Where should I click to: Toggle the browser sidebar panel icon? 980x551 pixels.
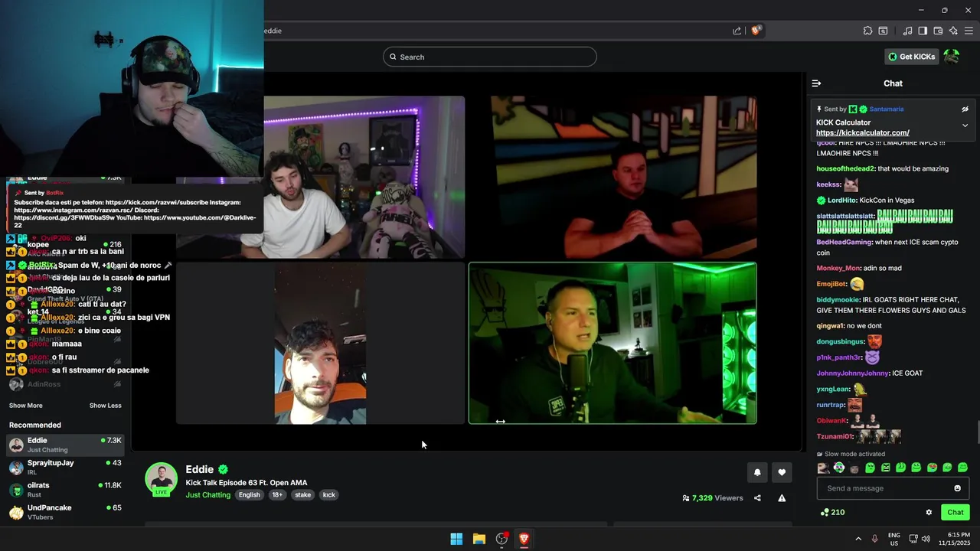click(x=923, y=31)
